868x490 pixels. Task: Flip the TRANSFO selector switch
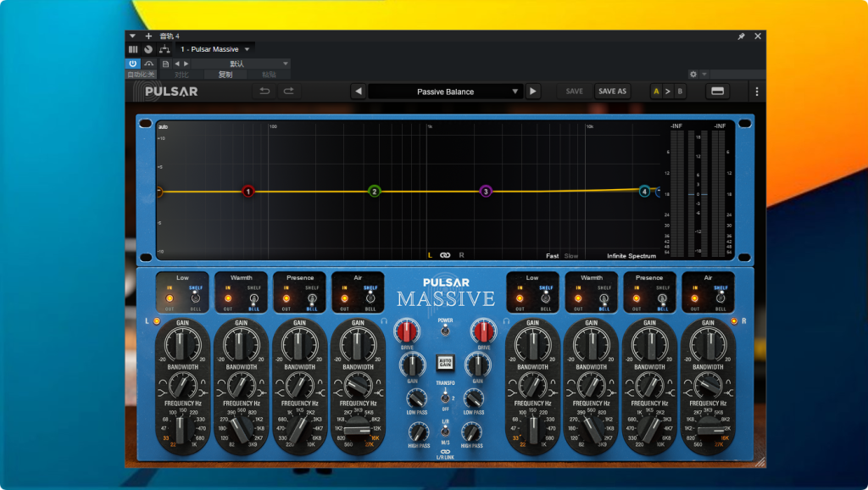[444, 397]
